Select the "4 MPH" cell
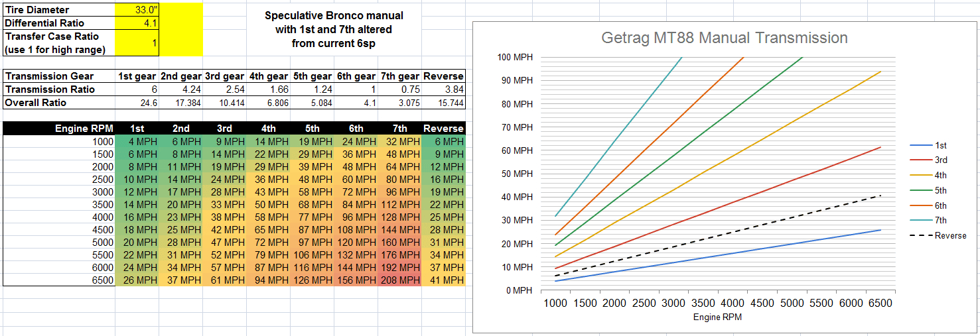Image resolution: width=980 pixels, height=336 pixels. point(137,142)
